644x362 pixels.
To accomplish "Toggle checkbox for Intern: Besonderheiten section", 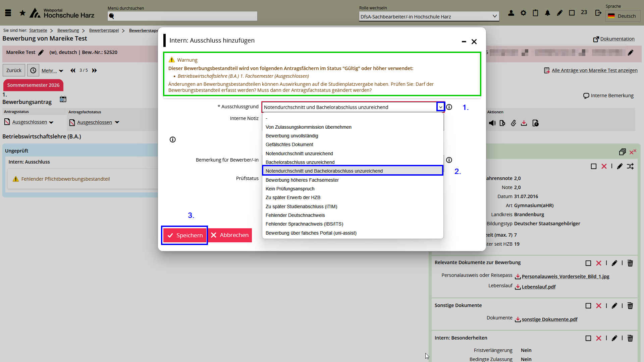I will point(588,339).
